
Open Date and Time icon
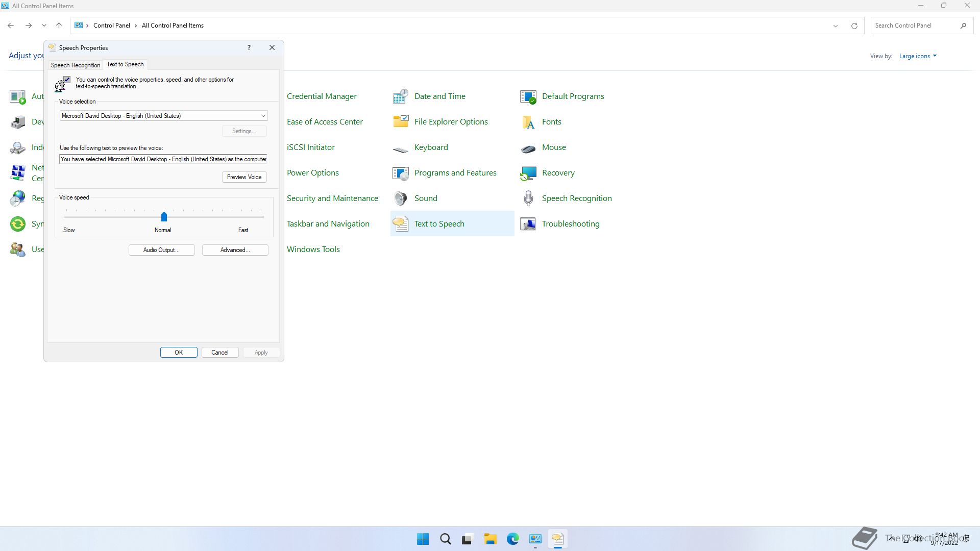click(401, 96)
